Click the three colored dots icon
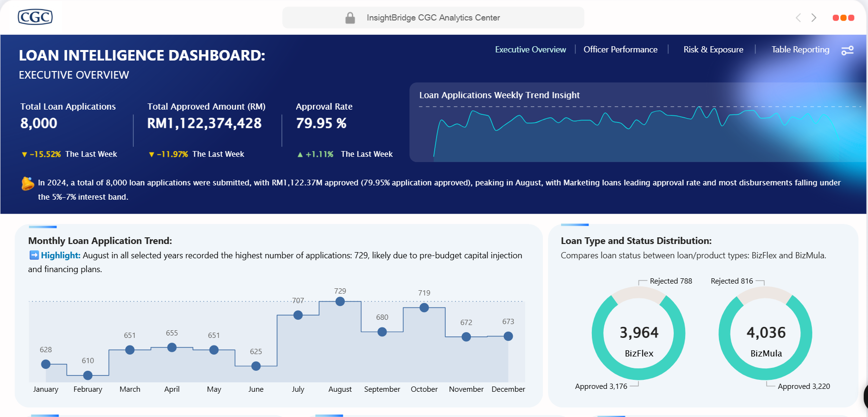 click(843, 18)
